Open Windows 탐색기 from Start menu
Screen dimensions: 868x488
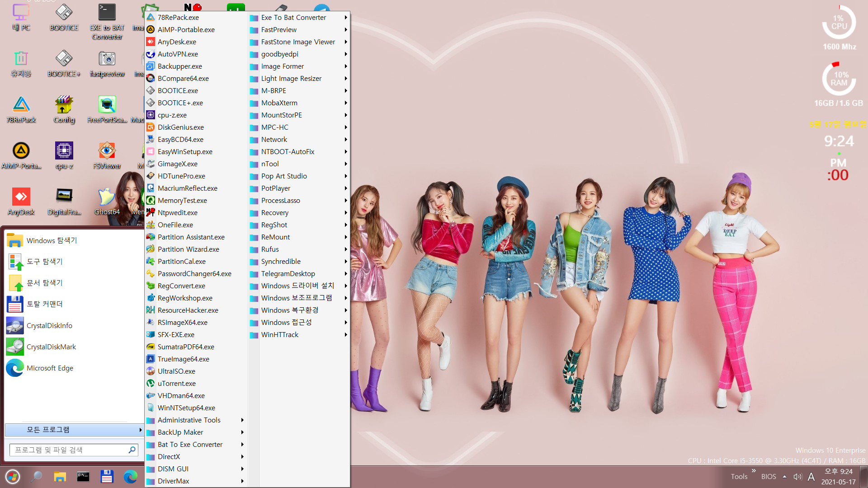tap(74, 240)
